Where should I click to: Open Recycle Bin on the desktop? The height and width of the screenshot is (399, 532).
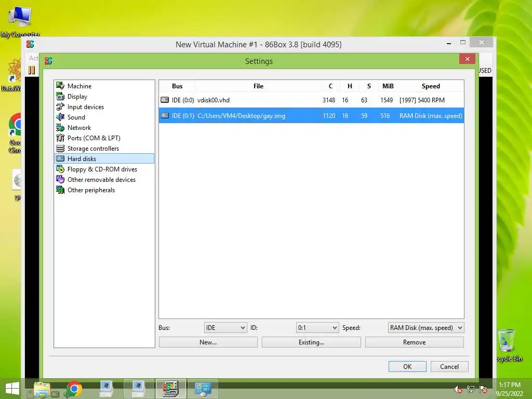(x=507, y=345)
